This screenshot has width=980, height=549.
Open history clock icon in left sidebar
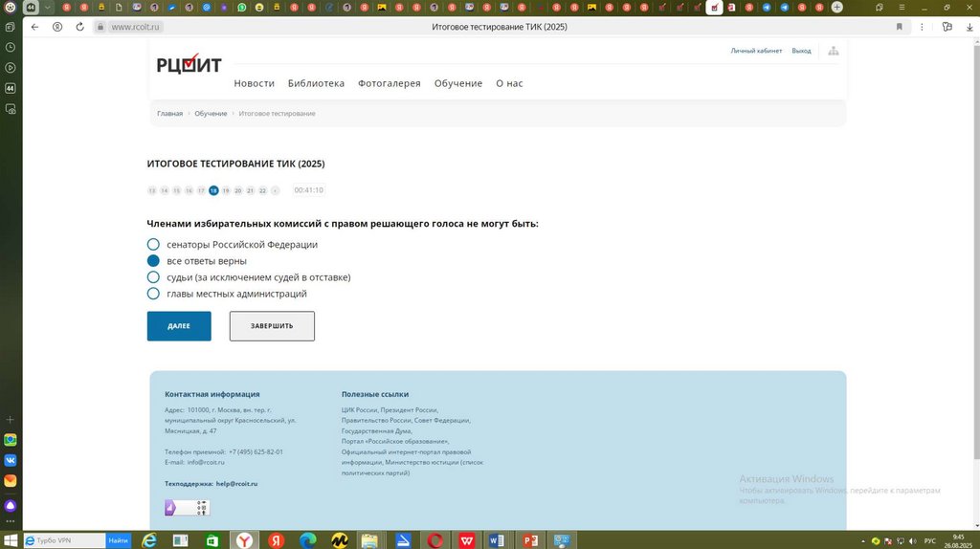pos(10,48)
